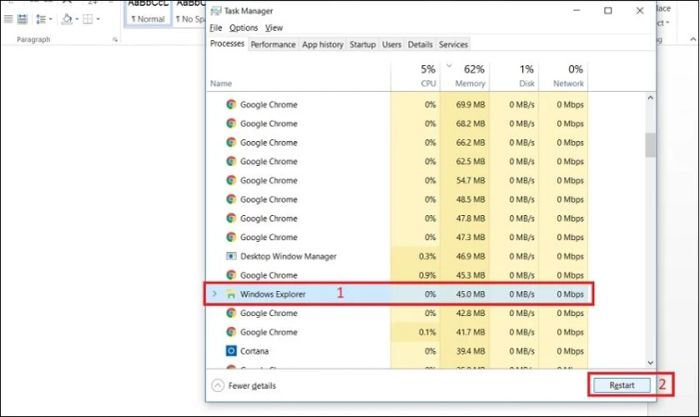This screenshot has width=700, height=417.
Task: Switch to the Services tab
Action: (x=453, y=45)
